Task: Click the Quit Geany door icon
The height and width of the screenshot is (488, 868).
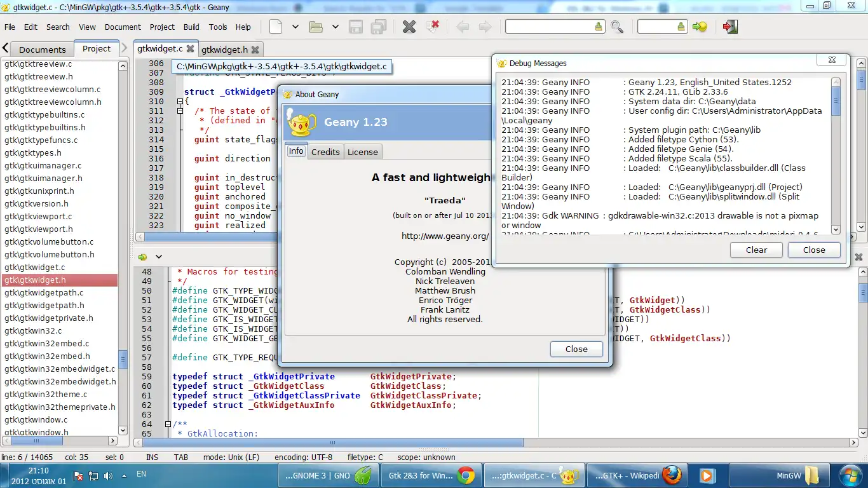Action: pos(730,27)
